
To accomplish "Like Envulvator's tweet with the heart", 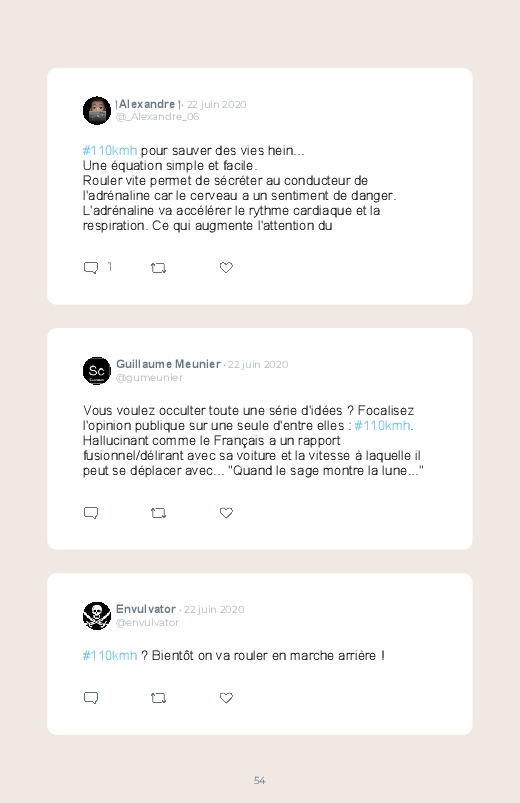I will tap(226, 698).
